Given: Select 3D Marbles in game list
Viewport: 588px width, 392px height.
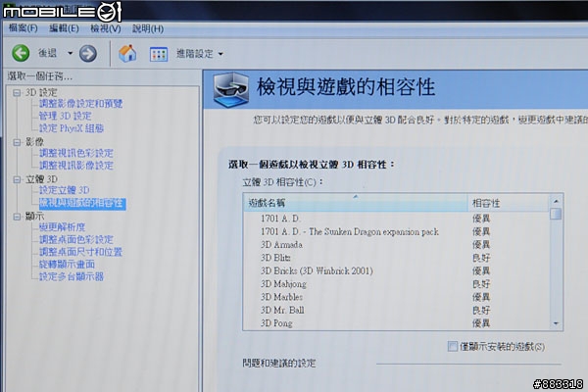Looking at the screenshot, I should pos(396,297).
